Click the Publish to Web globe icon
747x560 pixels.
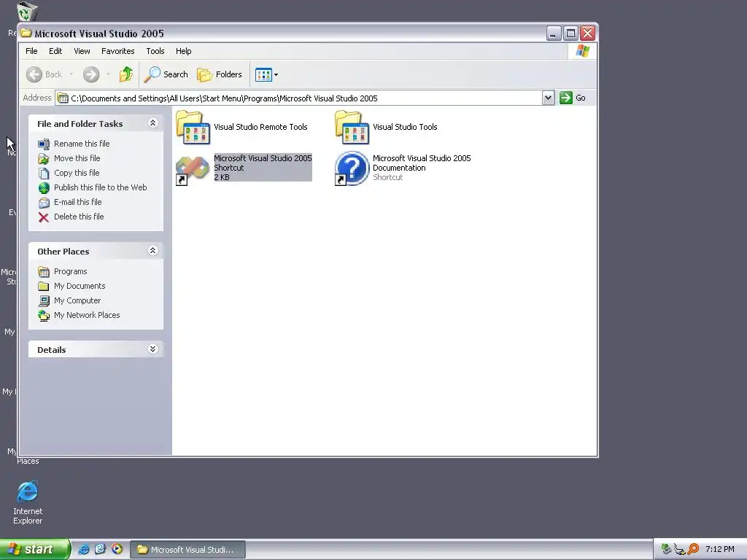click(44, 188)
